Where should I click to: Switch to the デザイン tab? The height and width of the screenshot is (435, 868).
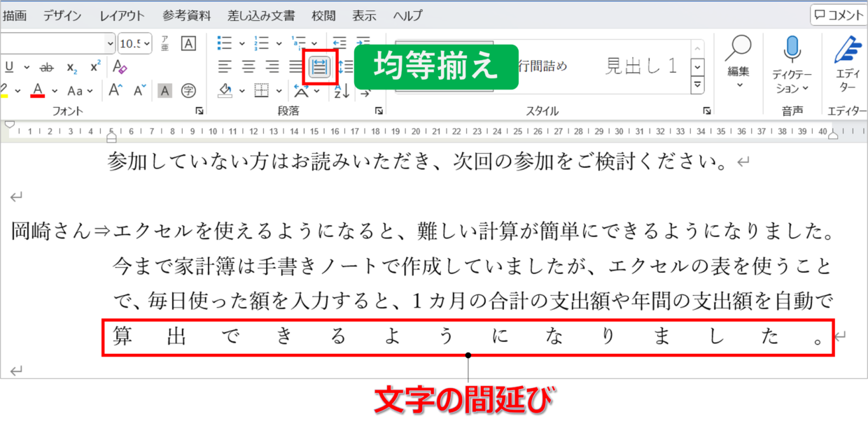tap(62, 15)
